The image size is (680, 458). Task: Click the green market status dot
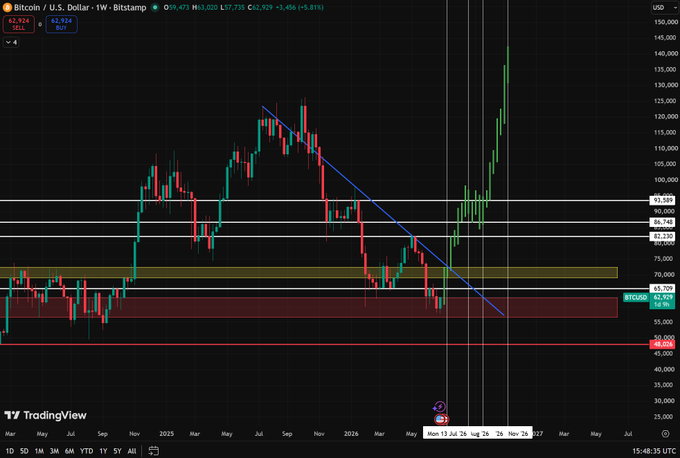(x=155, y=7)
